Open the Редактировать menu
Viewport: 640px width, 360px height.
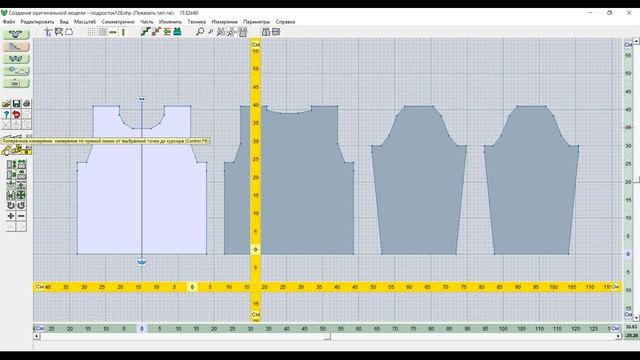point(37,22)
